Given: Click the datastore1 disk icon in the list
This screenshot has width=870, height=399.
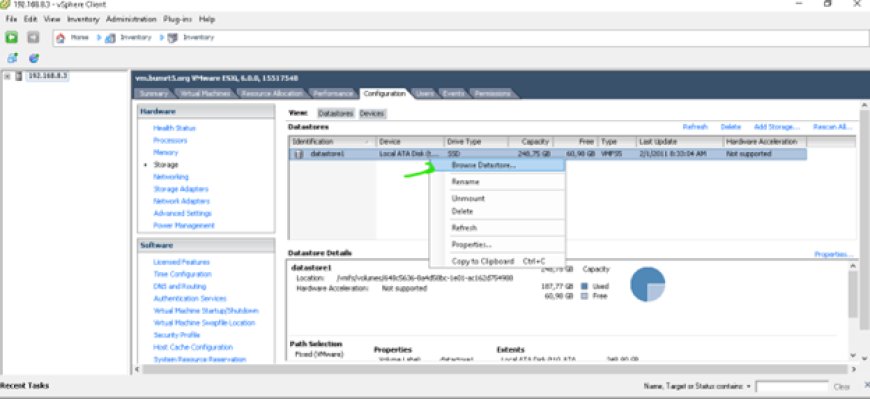Looking at the screenshot, I should pyautogui.click(x=299, y=154).
